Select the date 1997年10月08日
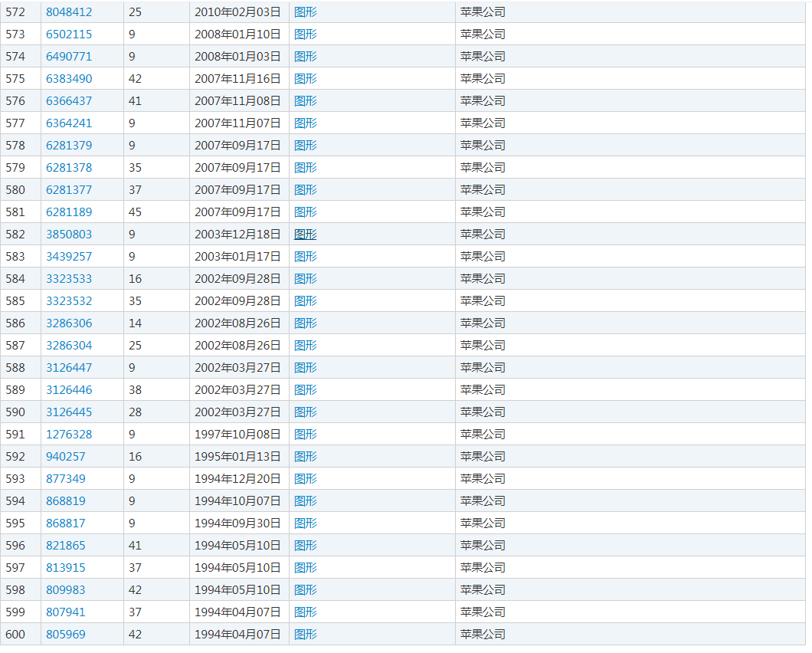812x653 pixels. click(x=237, y=435)
